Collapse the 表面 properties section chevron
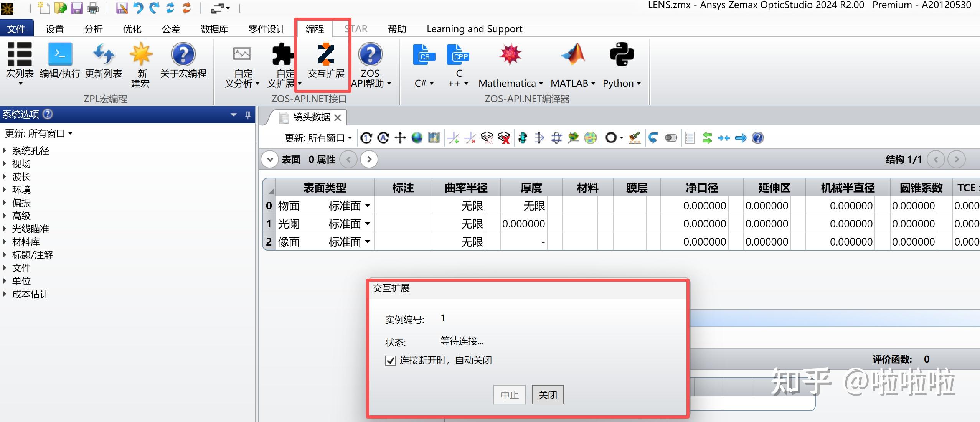This screenshot has width=980, height=422. [270, 159]
